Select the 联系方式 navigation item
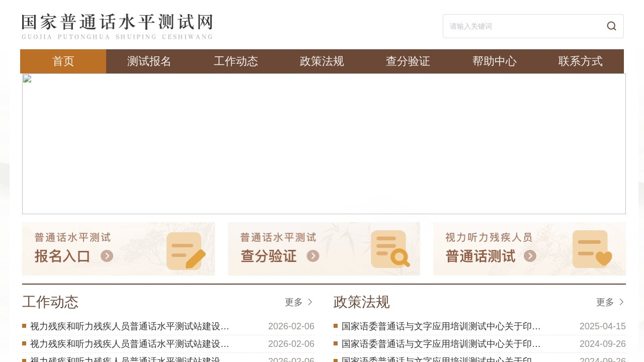Image resolution: width=644 pixels, height=362 pixels. click(580, 61)
